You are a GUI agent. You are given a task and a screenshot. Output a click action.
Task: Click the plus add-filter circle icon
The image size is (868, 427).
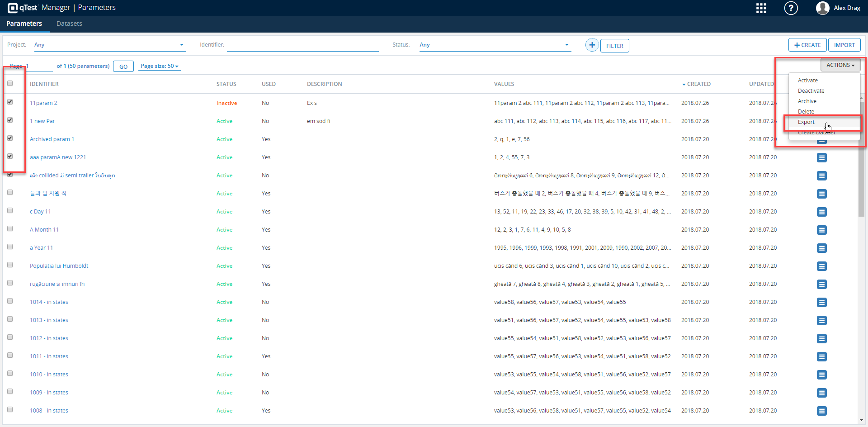click(x=592, y=45)
